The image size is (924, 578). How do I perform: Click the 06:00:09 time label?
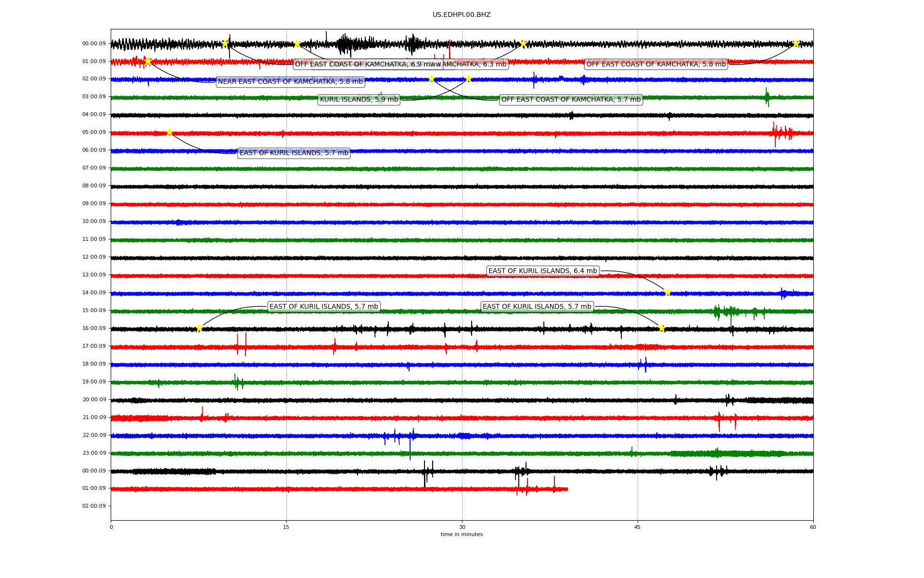[94, 150]
